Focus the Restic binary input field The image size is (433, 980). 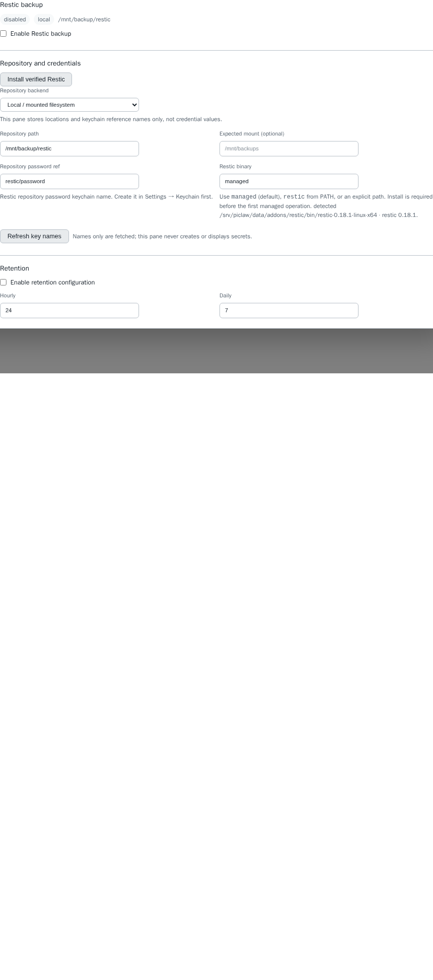click(x=289, y=181)
